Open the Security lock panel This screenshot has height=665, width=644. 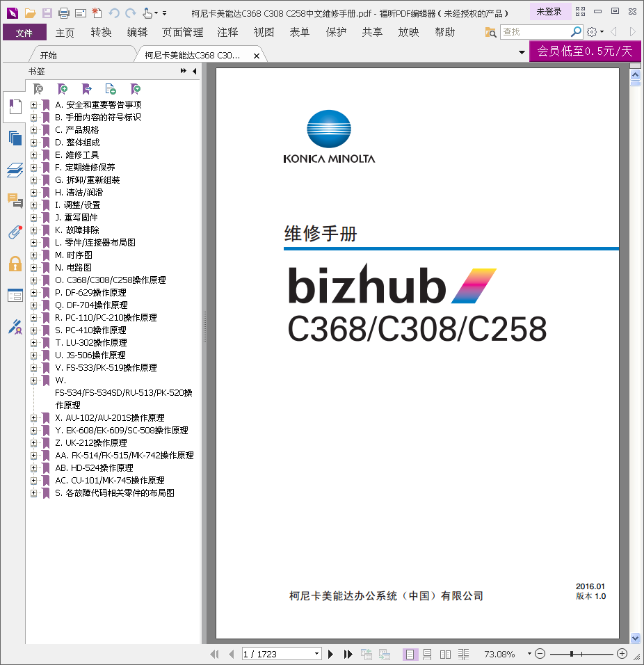pyautogui.click(x=15, y=264)
